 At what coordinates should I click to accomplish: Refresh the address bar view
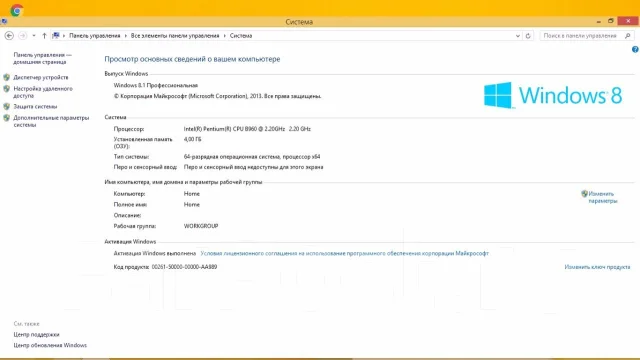pos(528,36)
